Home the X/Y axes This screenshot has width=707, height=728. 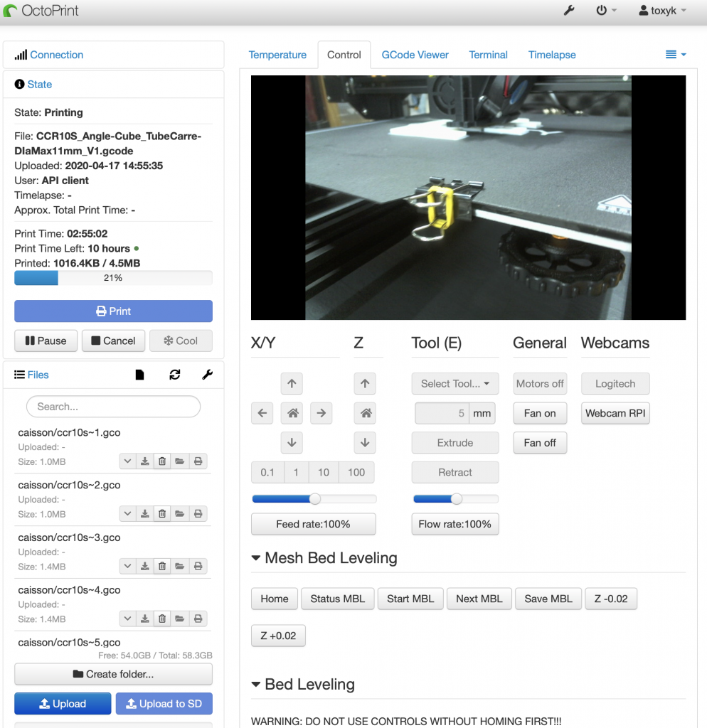click(292, 413)
